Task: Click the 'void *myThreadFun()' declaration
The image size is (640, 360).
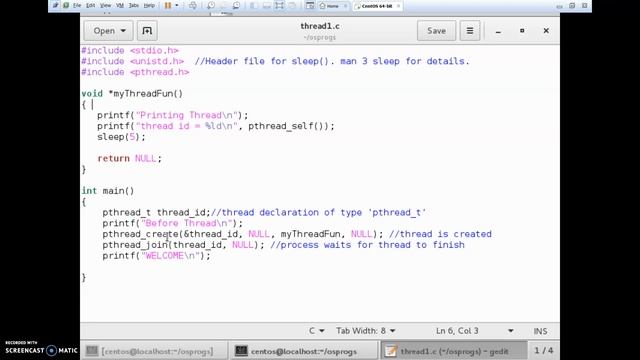Action: coord(132,94)
